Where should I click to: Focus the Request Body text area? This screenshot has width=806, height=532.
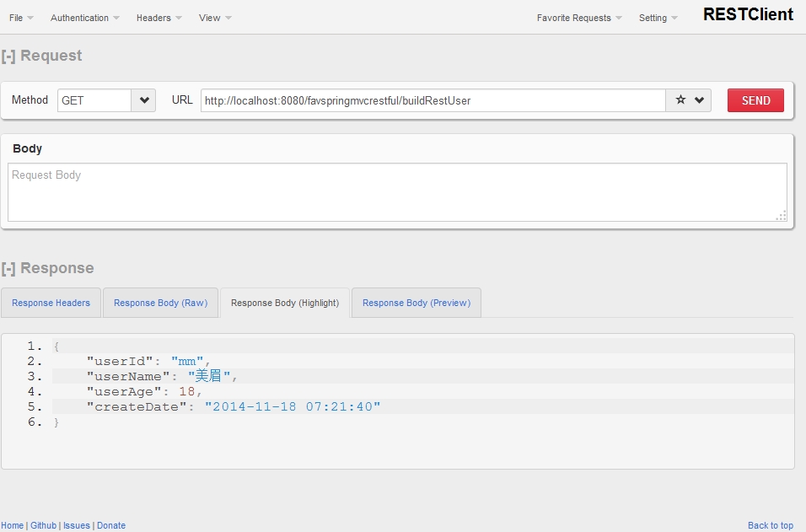pyautogui.click(x=396, y=192)
